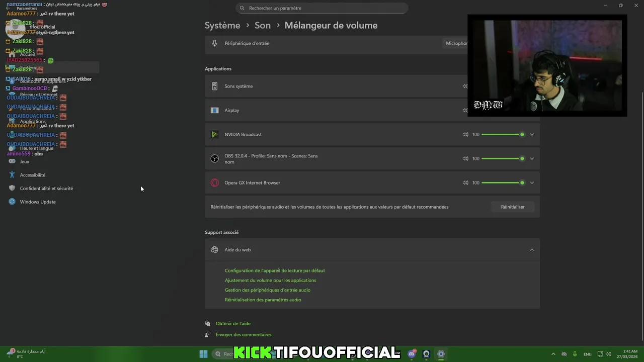The image size is (644, 362).
Task: Click the globe icon beside Aide du web
Action: coord(215,249)
